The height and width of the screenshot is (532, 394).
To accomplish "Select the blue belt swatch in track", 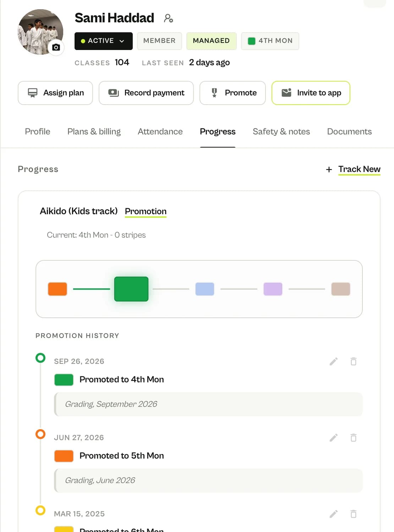I will tap(205, 289).
